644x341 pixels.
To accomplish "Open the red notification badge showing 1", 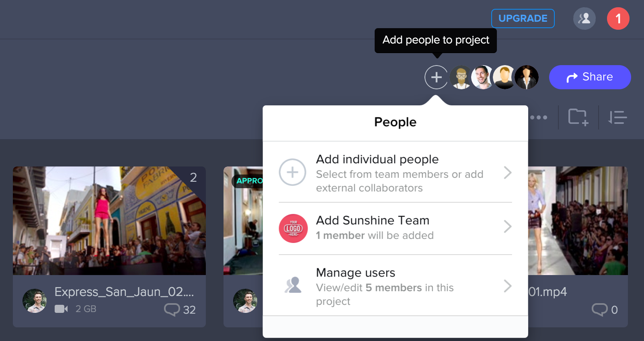I will click(x=618, y=18).
